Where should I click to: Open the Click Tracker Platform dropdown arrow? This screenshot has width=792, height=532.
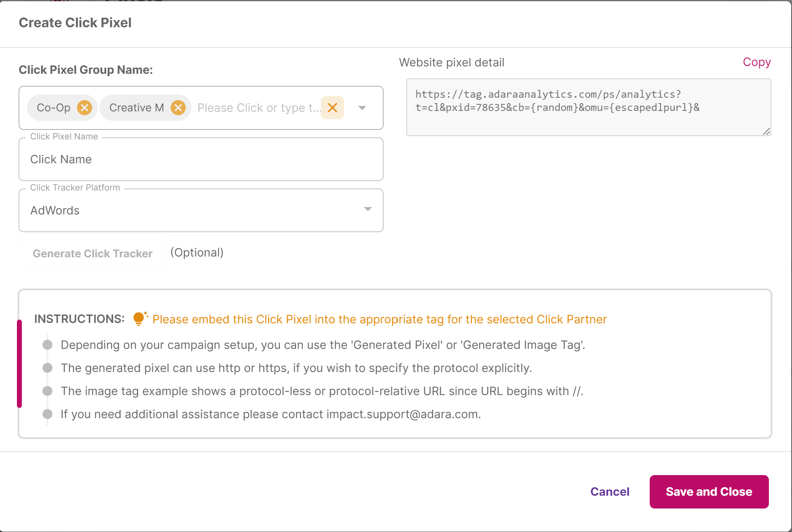(368, 210)
